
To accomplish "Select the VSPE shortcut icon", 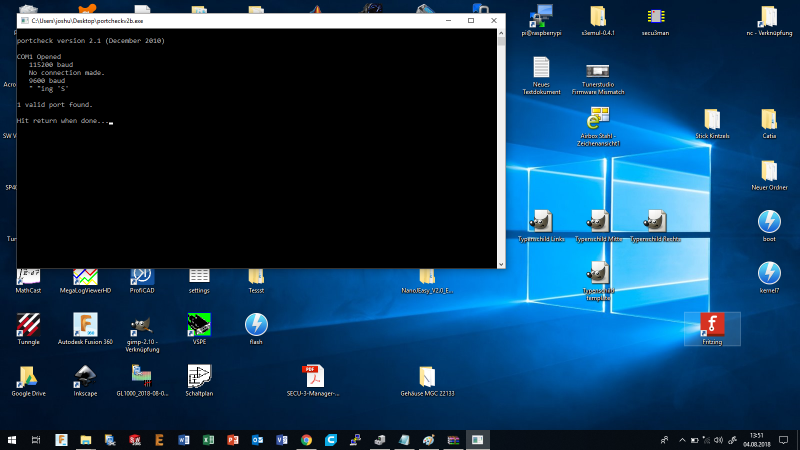I will click(198, 326).
